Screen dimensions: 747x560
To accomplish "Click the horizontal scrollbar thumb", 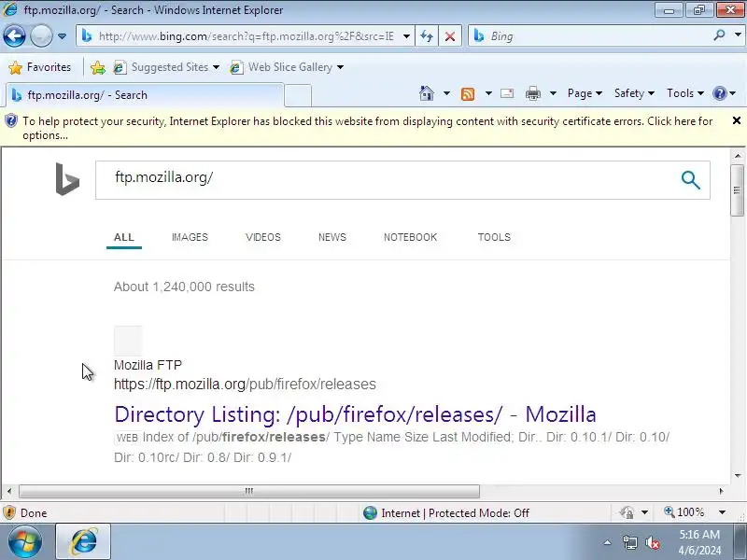I will pyautogui.click(x=248, y=491).
